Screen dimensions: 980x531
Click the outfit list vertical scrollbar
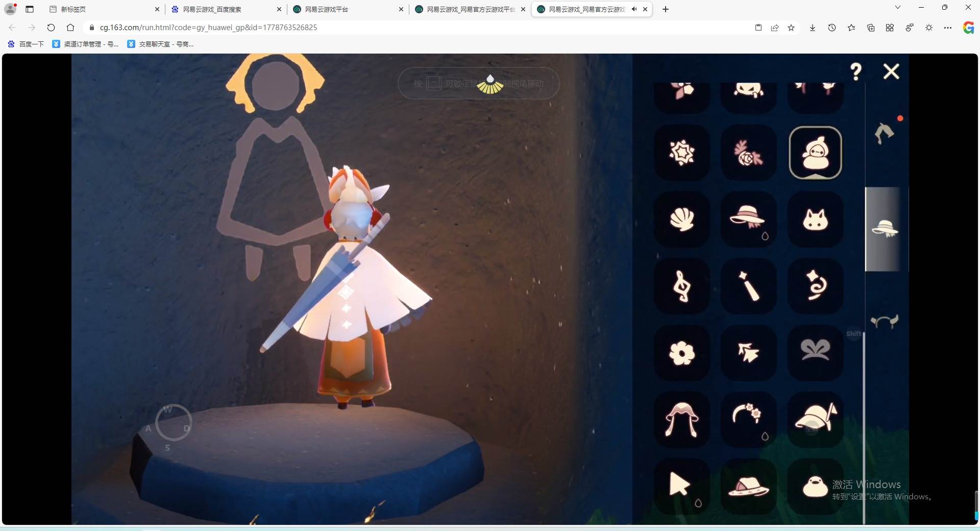tap(864, 429)
